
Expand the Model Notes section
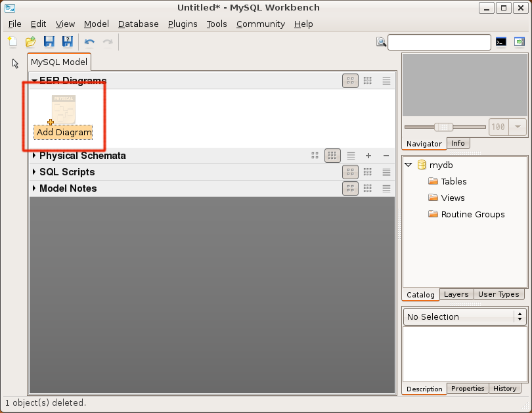(x=34, y=188)
